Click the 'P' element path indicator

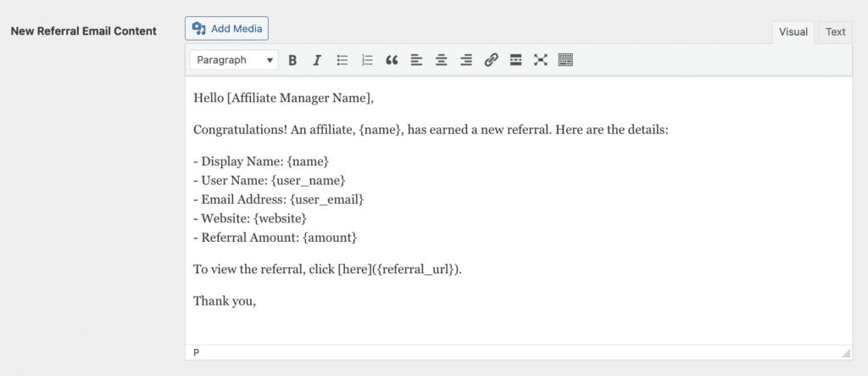(x=196, y=352)
